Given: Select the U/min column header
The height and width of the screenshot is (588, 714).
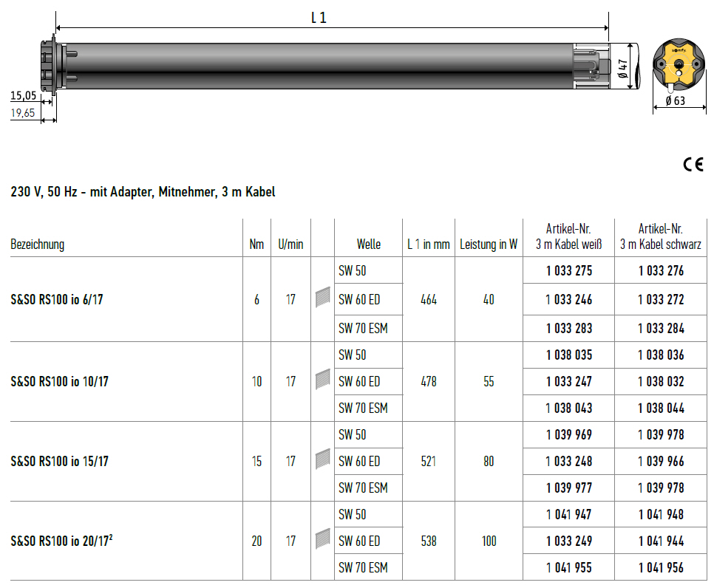Looking at the screenshot, I should pos(290,245).
